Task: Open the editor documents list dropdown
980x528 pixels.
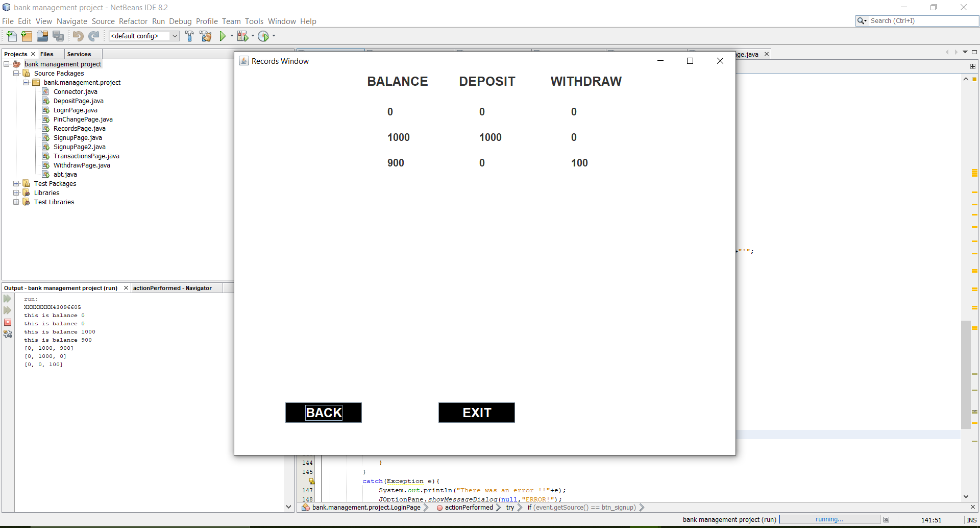Action: (965, 52)
